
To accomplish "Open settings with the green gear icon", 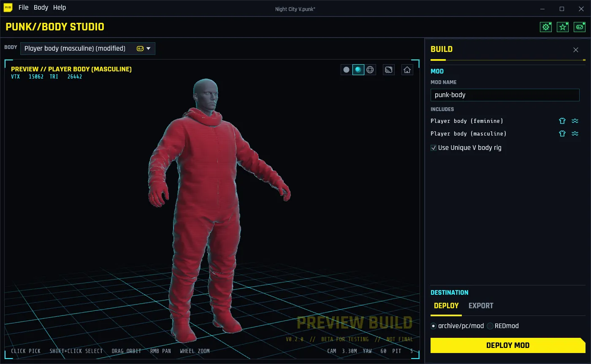I will [x=546, y=27].
